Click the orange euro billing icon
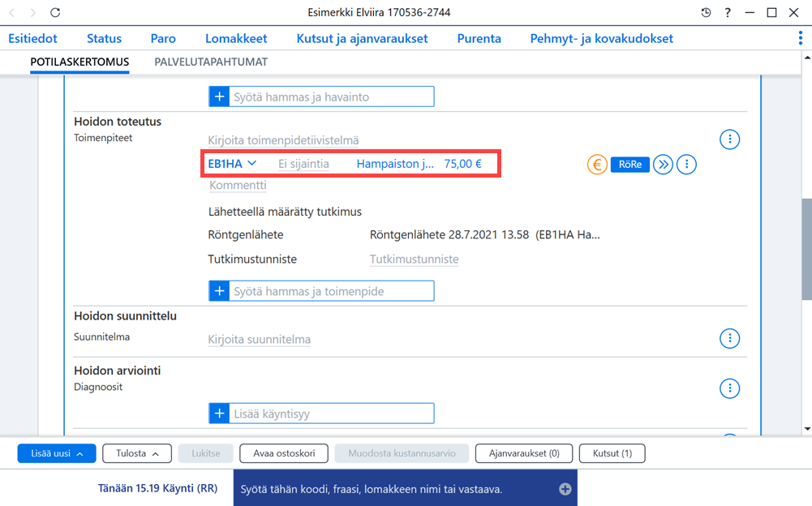Image resolution: width=812 pixels, height=506 pixels. click(x=597, y=165)
